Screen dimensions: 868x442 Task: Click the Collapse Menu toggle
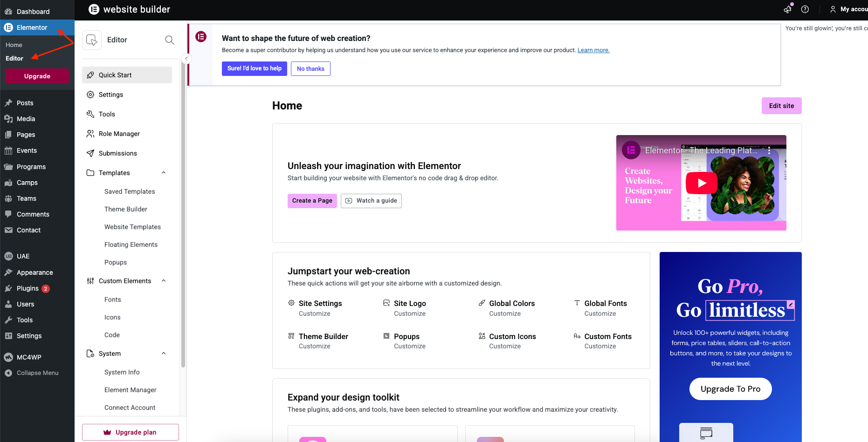tap(37, 373)
